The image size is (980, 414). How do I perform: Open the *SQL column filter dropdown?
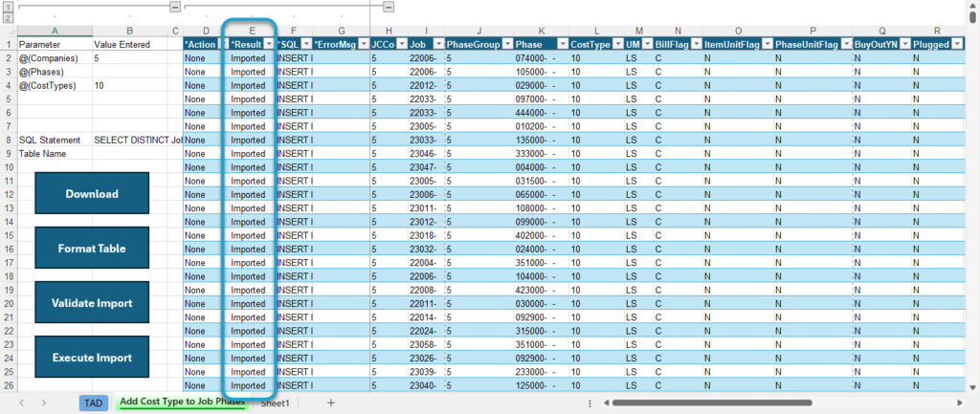pyautogui.click(x=306, y=44)
